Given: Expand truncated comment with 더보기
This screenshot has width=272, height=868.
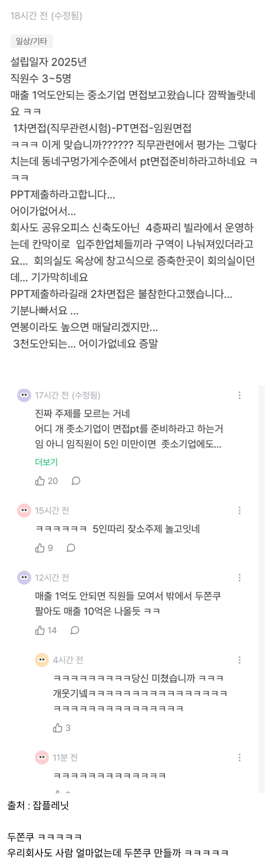Looking at the screenshot, I should pyautogui.click(x=46, y=462).
